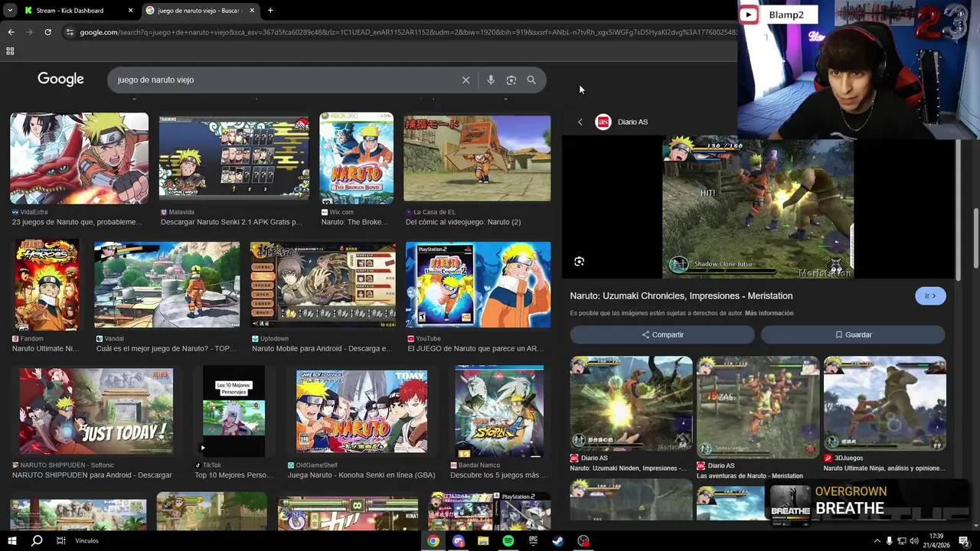Open Spotify from taskbar
Screen dimensions: 980x551
pos(508,541)
